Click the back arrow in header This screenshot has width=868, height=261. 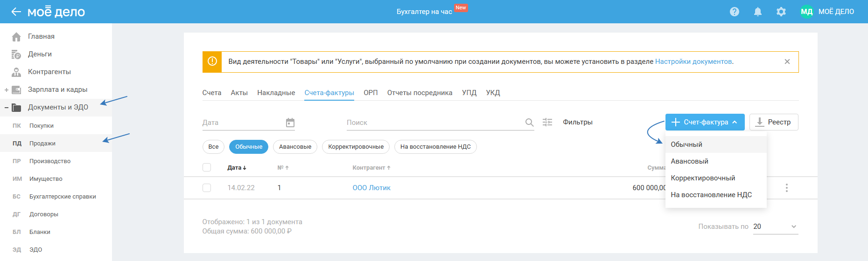16,12
